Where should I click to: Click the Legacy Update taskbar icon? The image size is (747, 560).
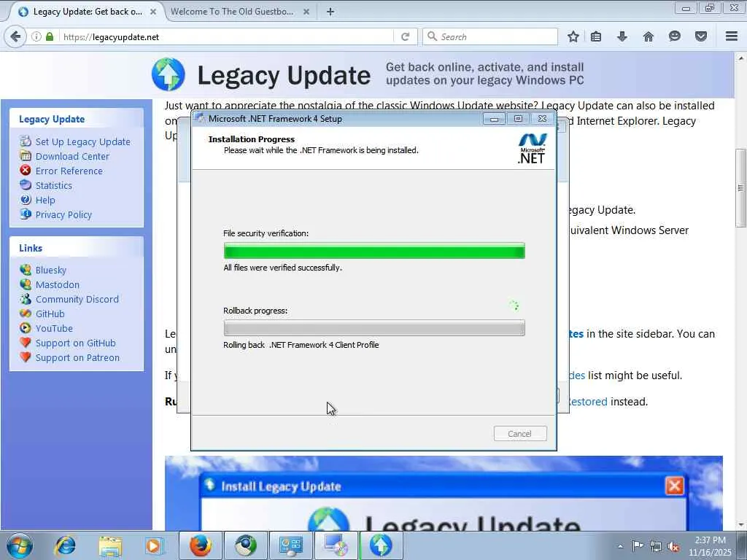(x=381, y=545)
